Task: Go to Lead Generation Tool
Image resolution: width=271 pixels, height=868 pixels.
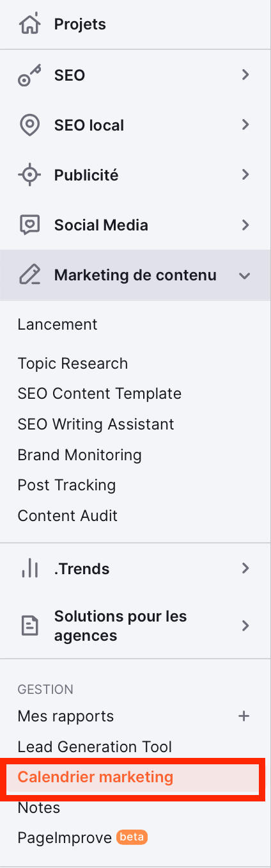Action: 95,747
